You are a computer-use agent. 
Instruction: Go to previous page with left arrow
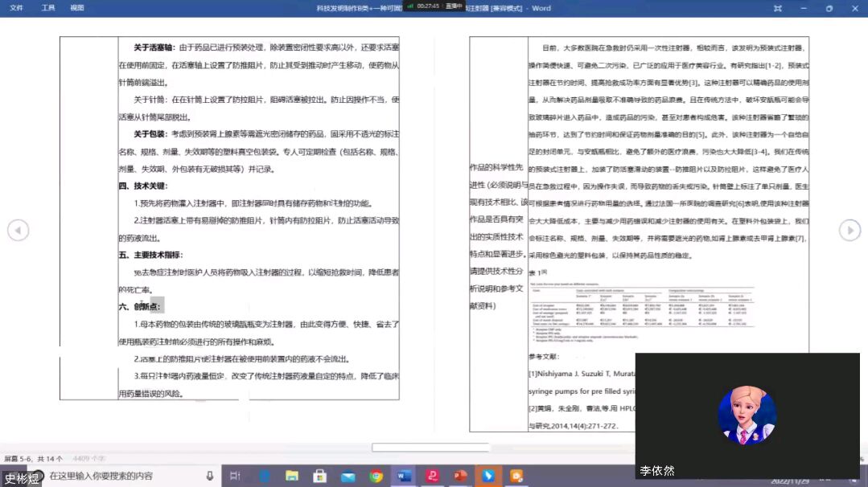[x=19, y=230]
